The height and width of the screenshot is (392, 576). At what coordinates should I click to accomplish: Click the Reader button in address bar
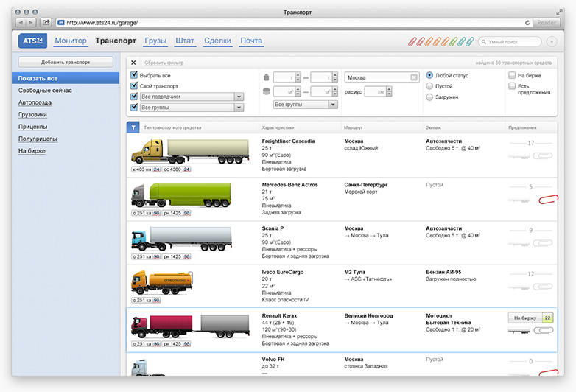pyautogui.click(x=547, y=22)
